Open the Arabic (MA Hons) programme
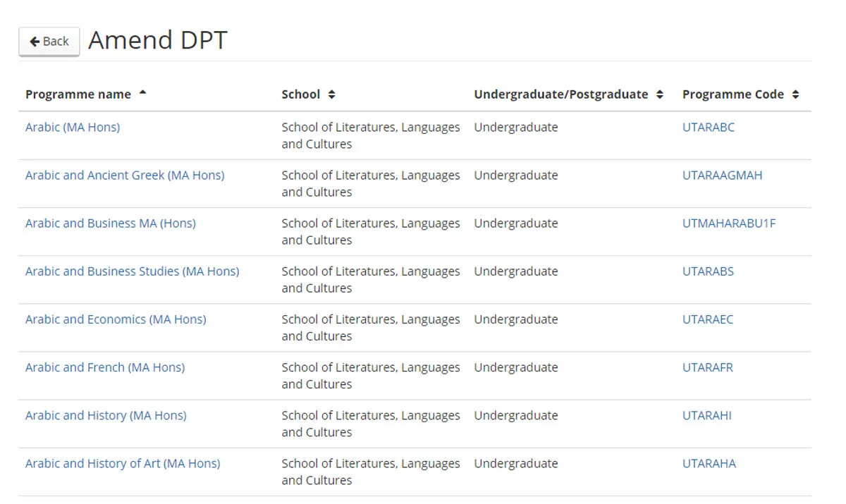Screen dimensions: 846x504 tap(72, 127)
